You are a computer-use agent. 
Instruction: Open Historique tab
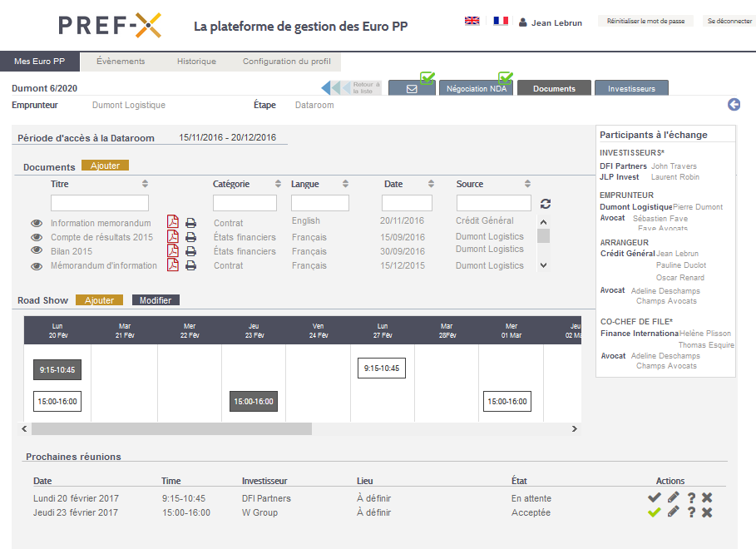point(196,62)
